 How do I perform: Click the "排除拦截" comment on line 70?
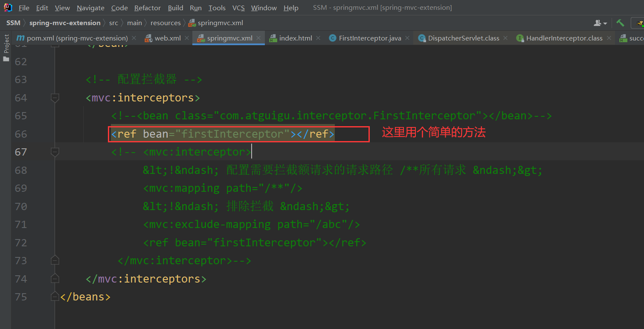(x=250, y=207)
